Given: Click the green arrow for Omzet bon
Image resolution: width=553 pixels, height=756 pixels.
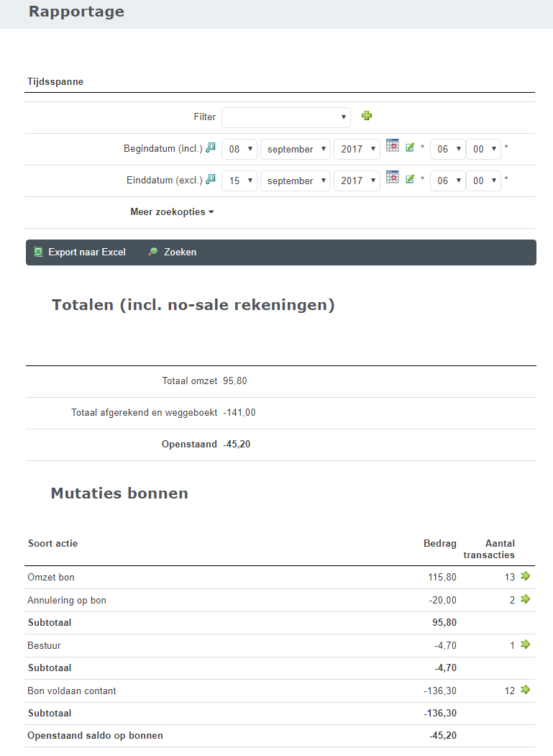Looking at the screenshot, I should tap(526, 576).
